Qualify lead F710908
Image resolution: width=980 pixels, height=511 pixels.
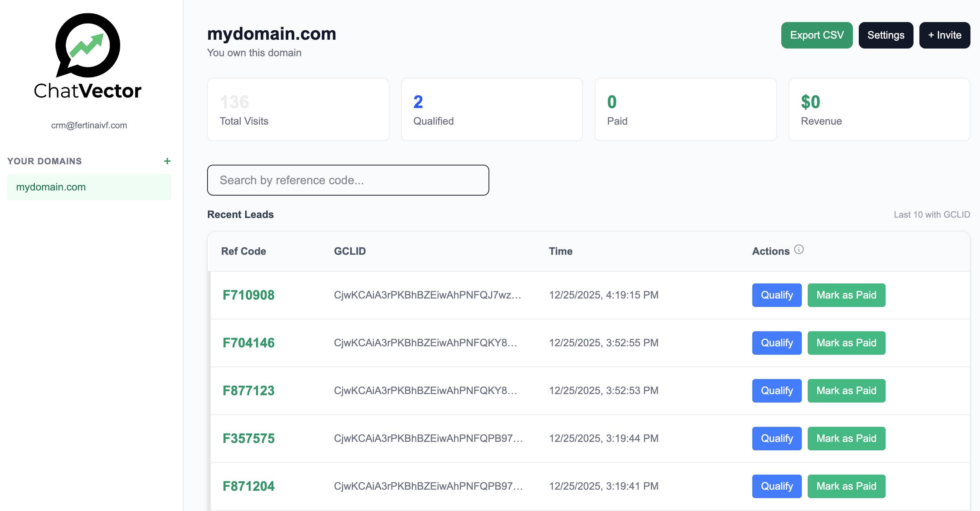click(777, 295)
